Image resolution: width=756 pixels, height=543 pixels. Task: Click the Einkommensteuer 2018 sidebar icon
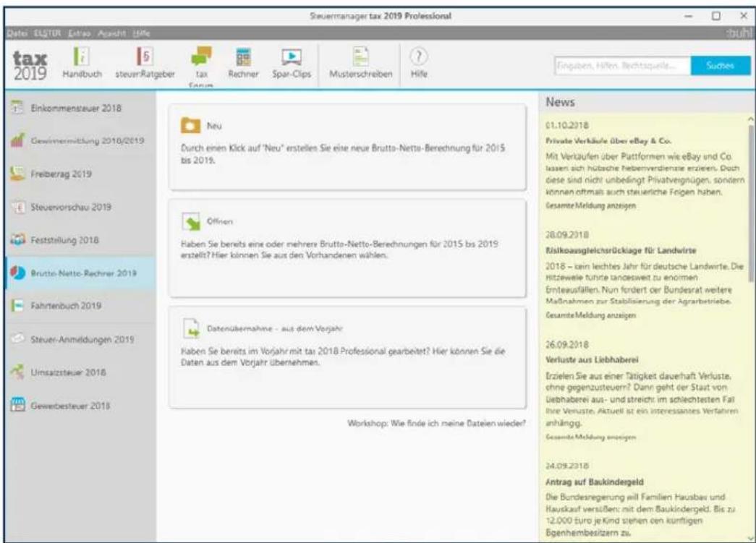click(17, 108)
